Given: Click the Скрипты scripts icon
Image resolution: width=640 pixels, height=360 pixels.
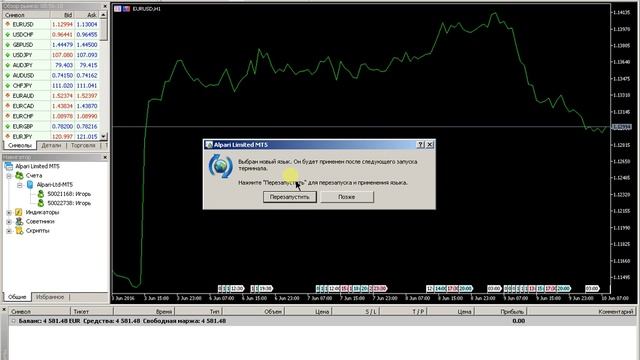Looking at the screenshot, I should click(19, 231).
